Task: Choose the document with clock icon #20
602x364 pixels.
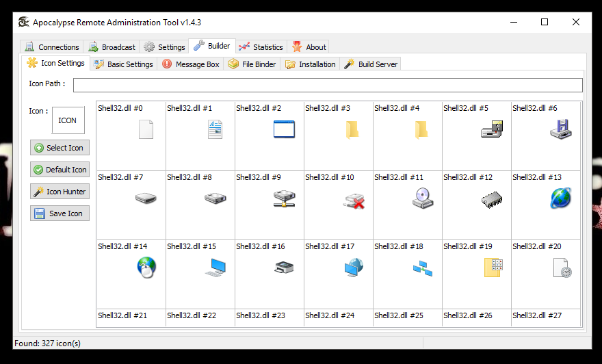Action: [x=562, y=268]
